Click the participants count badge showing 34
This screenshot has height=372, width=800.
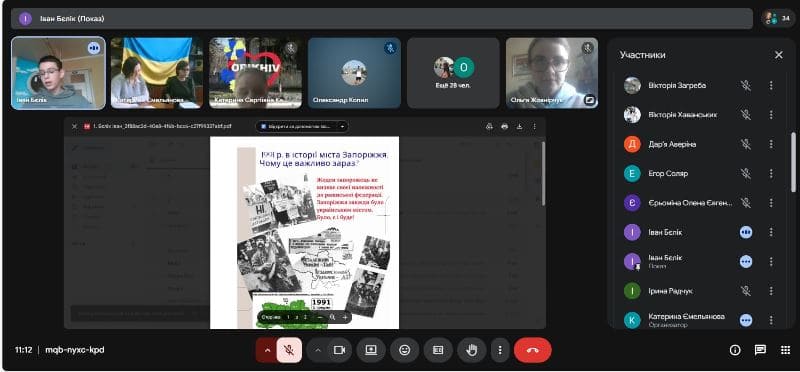[x=778, y=18]
